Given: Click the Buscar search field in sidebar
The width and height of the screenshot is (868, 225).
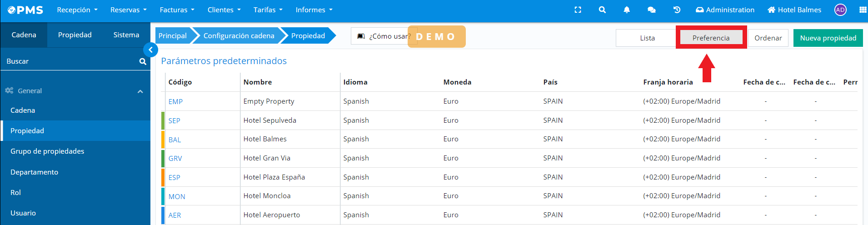Looking at the screenshot, I should (68, 61).
